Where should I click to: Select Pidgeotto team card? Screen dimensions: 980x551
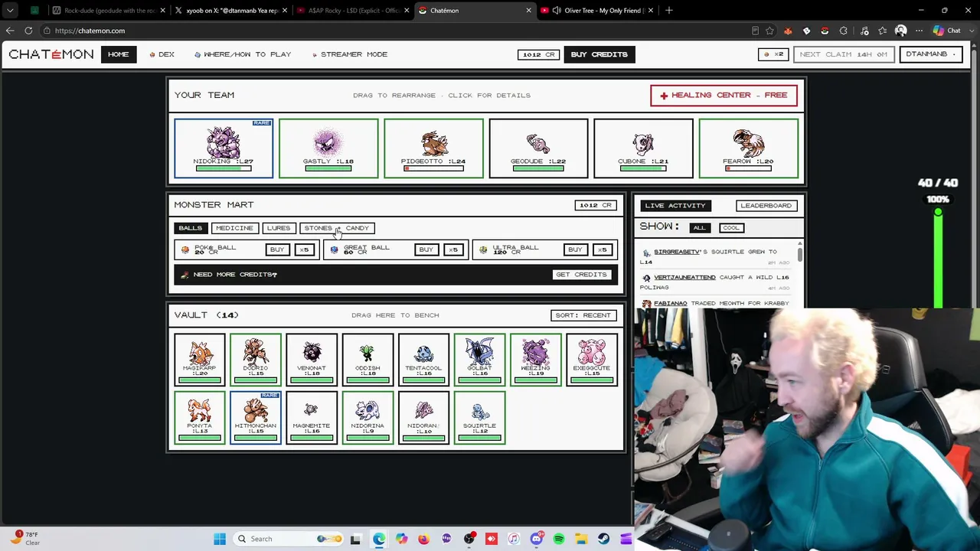[433, 148]
